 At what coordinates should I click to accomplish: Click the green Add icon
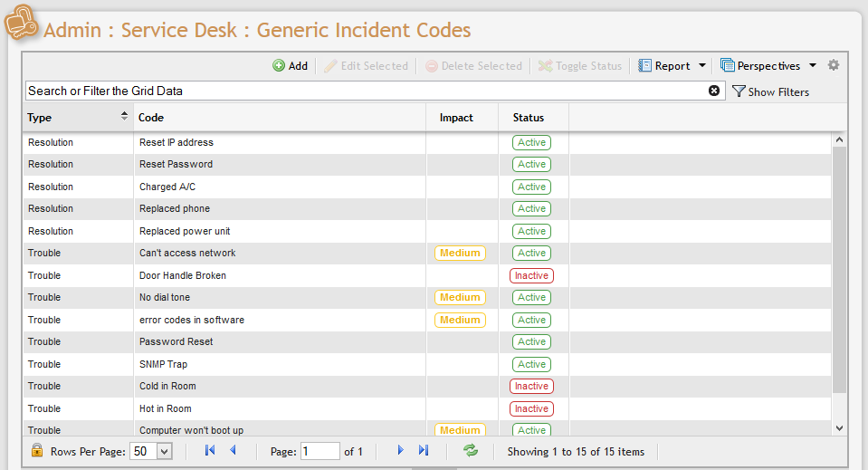point(279,66)
